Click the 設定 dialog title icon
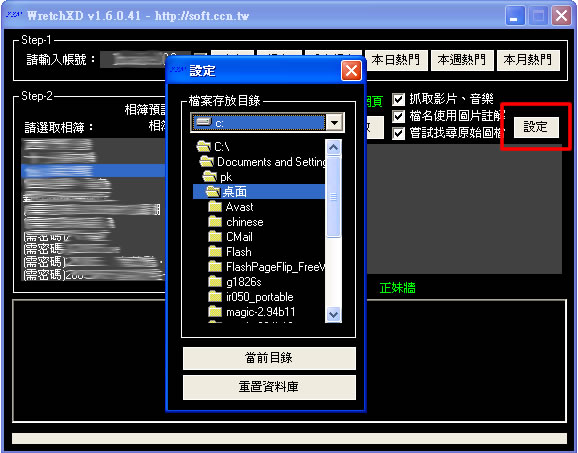This screenshot has height=453, width=578. tap(178, 70)
